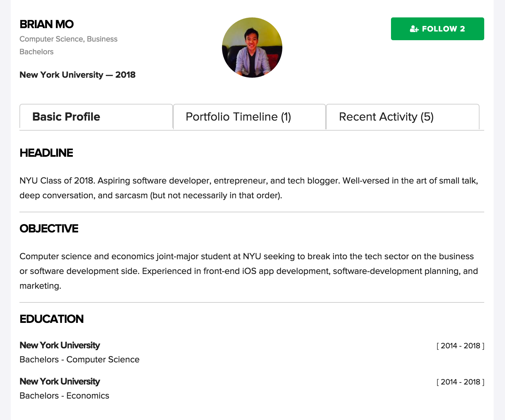Viewport: 505px width, 420px height.
Task: Click the add-user icon in Follow button
Action: 414,29
